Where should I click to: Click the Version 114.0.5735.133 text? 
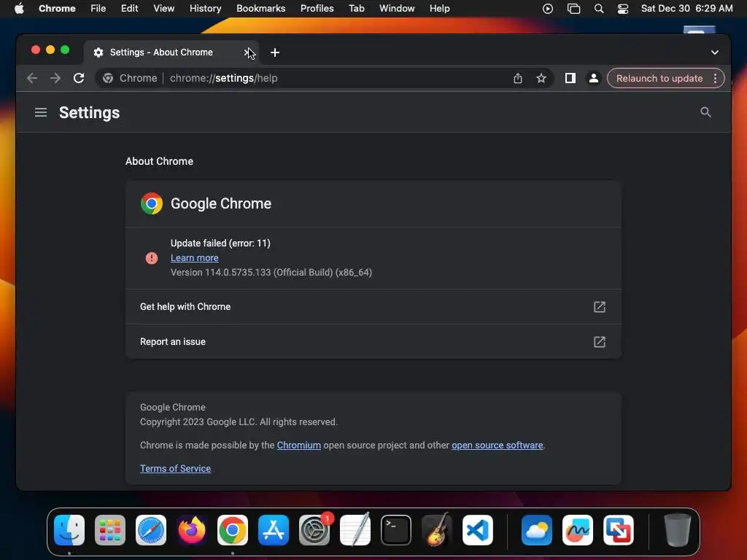[271, 273]
